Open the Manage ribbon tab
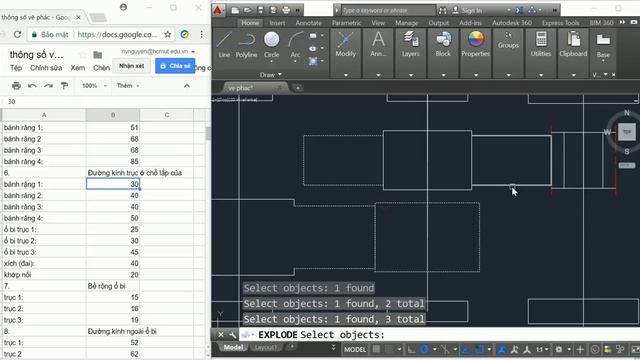The height and width of the screenshot is (360, 640). click(x=406, y=23)
